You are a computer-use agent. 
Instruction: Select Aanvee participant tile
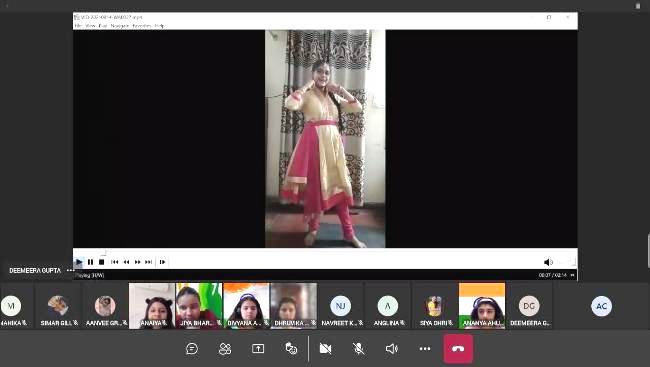[x=105, y=306]
